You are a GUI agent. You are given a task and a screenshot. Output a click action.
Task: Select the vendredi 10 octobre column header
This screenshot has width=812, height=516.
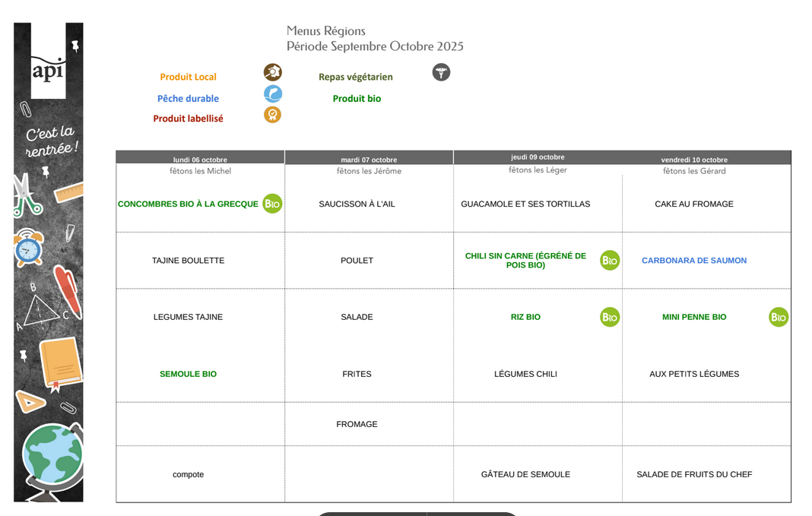[x=694, y=160]
